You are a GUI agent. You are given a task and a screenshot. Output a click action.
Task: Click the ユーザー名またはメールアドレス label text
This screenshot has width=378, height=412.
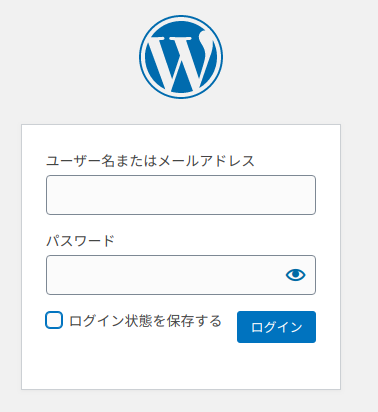[x=150, y=161]
